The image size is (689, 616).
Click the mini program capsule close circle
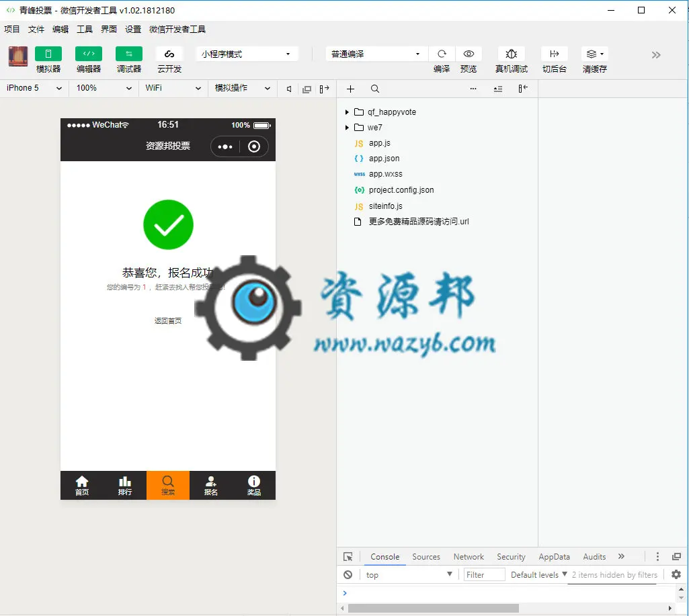click(254, 146)
